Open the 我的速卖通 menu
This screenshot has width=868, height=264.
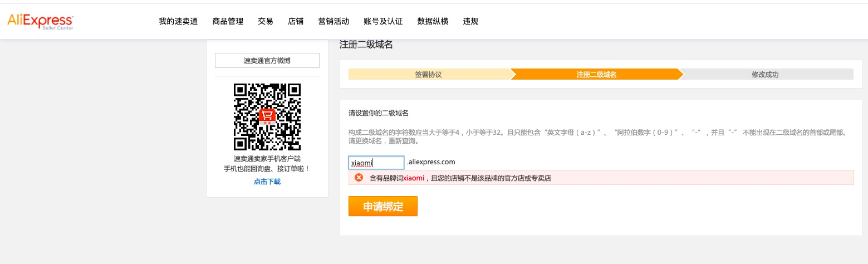point(178,21)
